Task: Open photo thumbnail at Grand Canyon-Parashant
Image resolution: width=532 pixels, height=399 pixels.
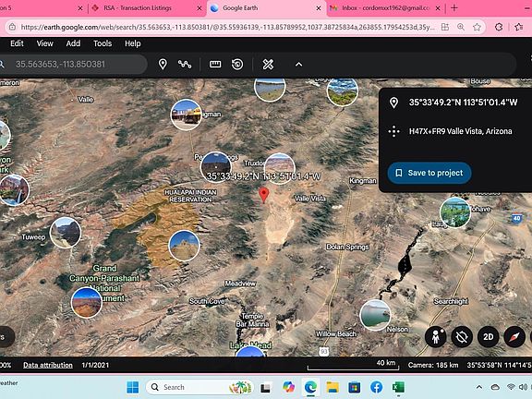Action: coord(87,302)
